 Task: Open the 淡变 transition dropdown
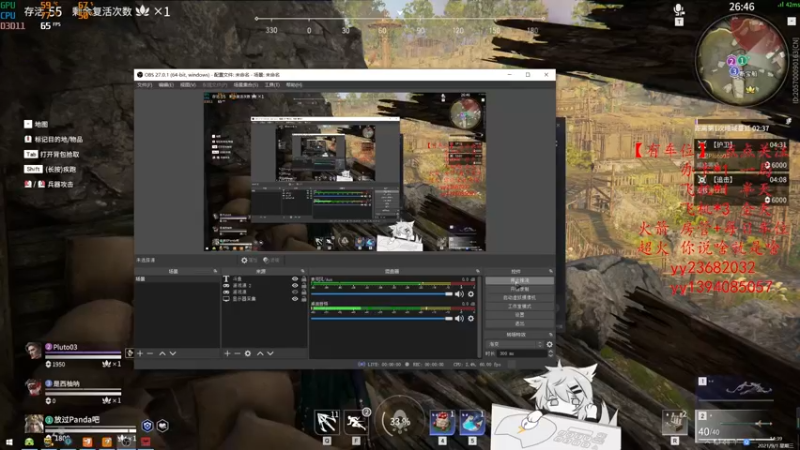coord(515,344)
